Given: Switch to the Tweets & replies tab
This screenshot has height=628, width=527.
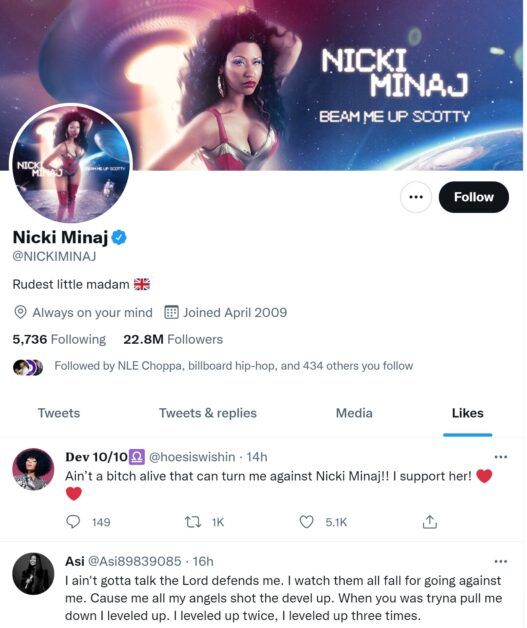Looking at the screenshot, I should 207,413.
